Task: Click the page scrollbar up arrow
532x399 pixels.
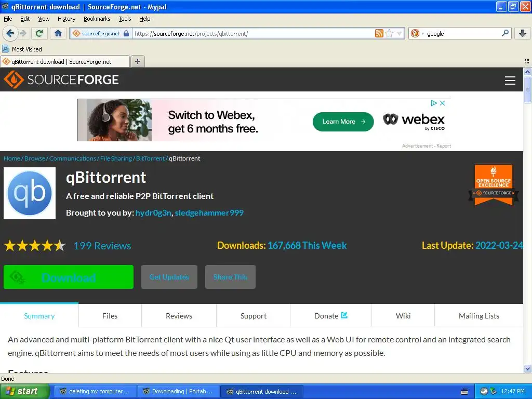Action: (x=527, y=72)
